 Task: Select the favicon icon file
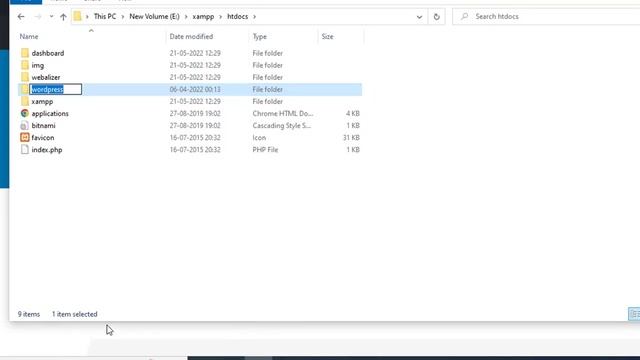pos(25,137)
